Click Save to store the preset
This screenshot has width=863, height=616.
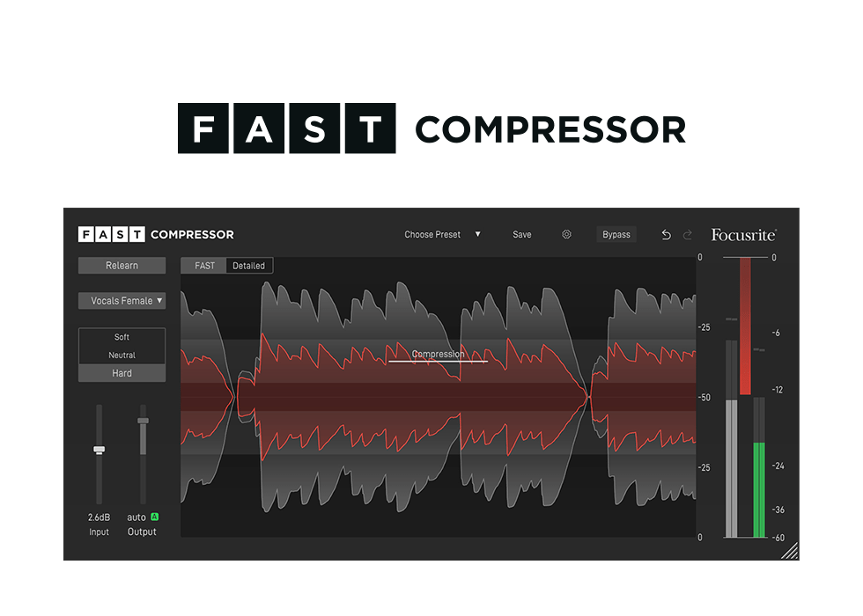coord(522,235)
